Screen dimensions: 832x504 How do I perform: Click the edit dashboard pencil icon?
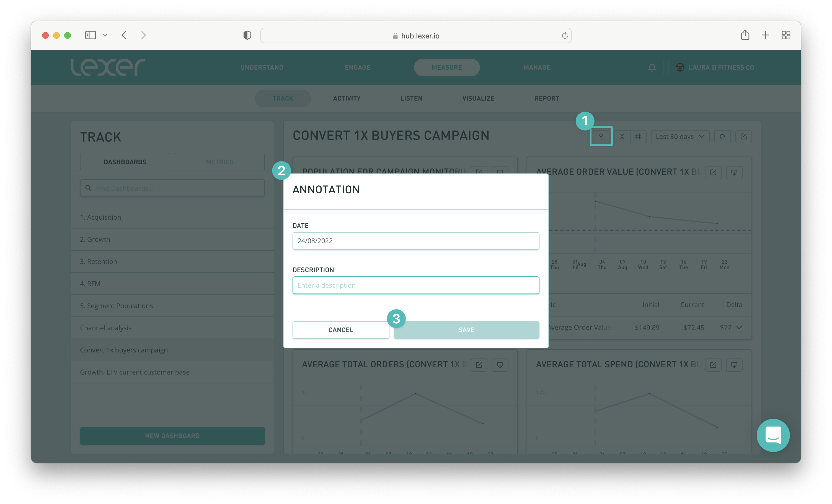click(x=743, y=136)
